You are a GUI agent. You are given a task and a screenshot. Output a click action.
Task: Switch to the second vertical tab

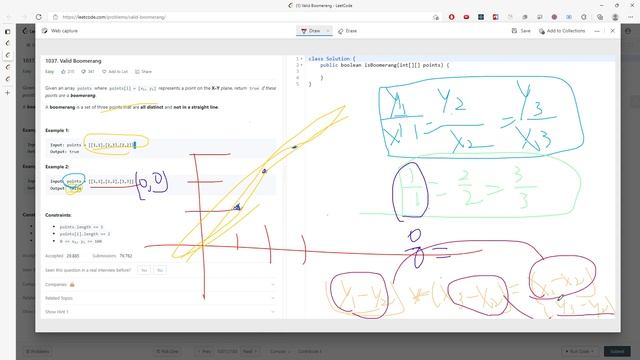coord(7,55)
